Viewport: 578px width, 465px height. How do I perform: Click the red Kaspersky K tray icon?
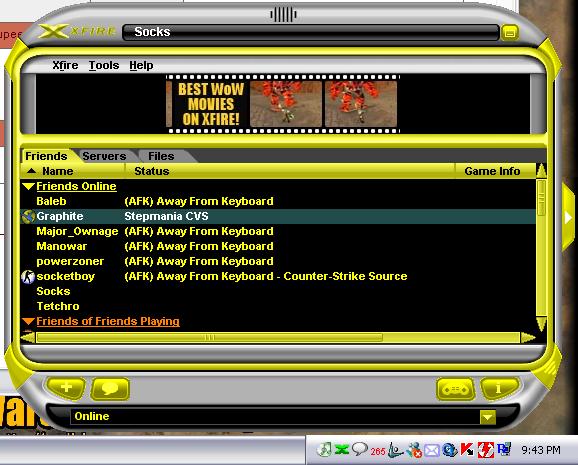point(467,450)
